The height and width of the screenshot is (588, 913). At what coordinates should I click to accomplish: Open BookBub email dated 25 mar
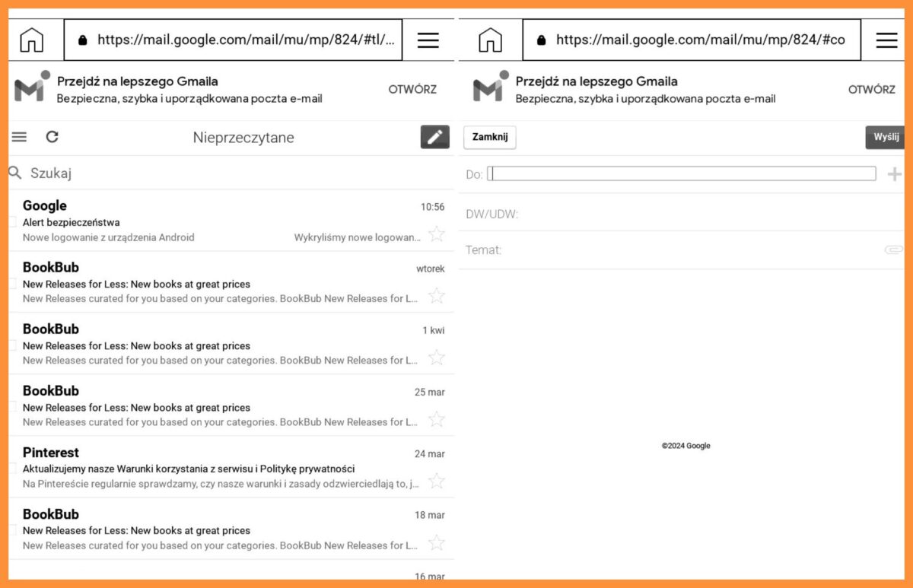pyautogui.click(x=231, y=405)
